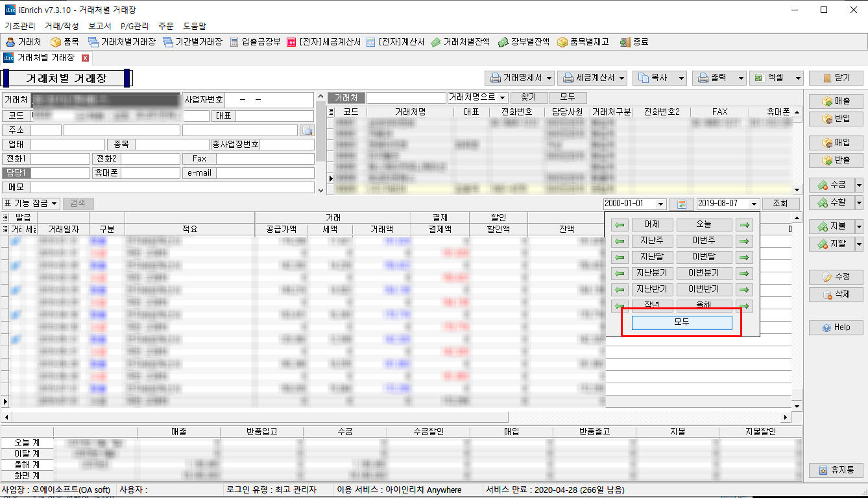The width and height of the screenshot is (868, 498).
Task: Click the 모두 button in date popup
Action: point(681,322)
